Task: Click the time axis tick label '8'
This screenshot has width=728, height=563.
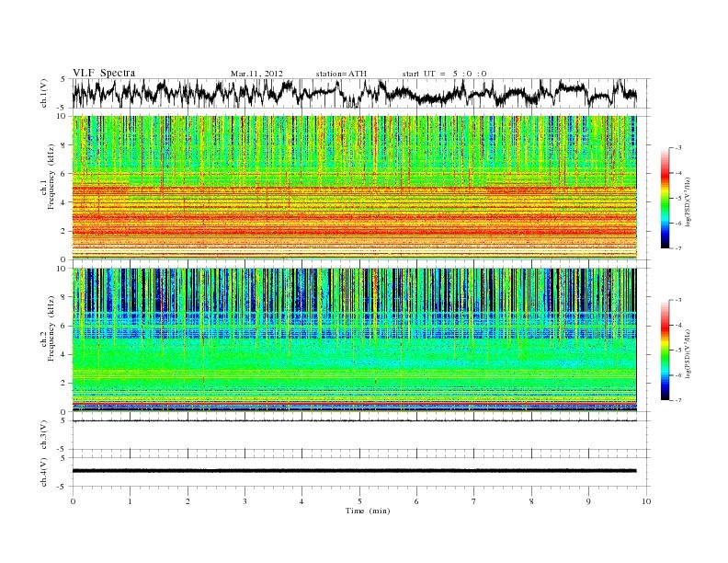Action: click(x=531, y=501)
